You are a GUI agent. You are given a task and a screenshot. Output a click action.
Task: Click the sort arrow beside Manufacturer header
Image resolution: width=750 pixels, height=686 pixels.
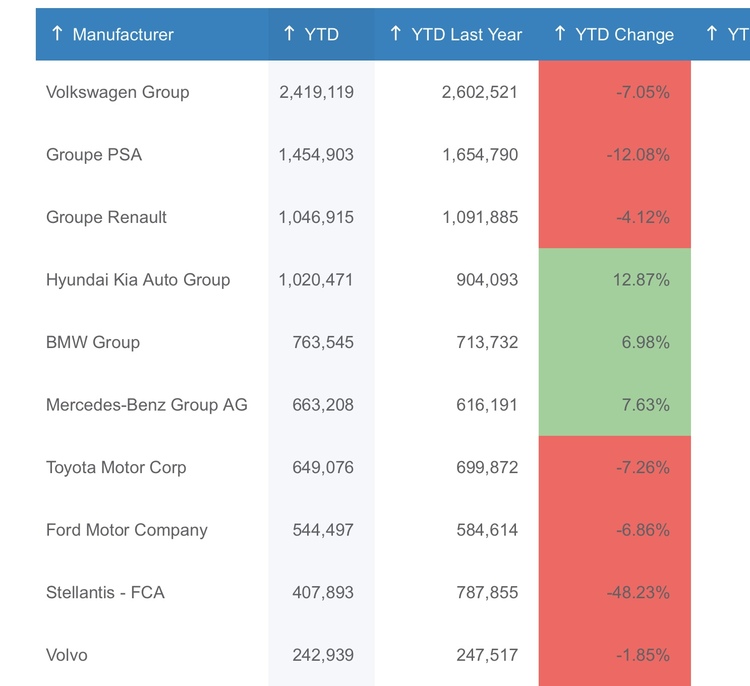click(57, 33)
